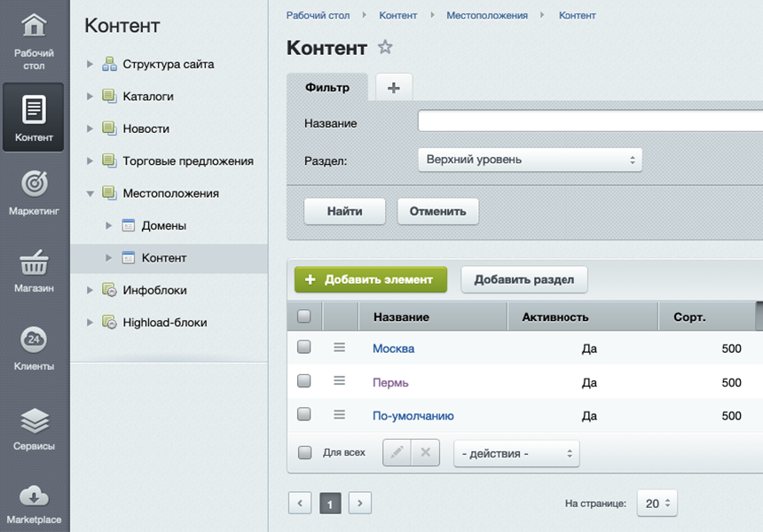
Task: Open the Маркетинг target icon
Action: click(34, 184)
